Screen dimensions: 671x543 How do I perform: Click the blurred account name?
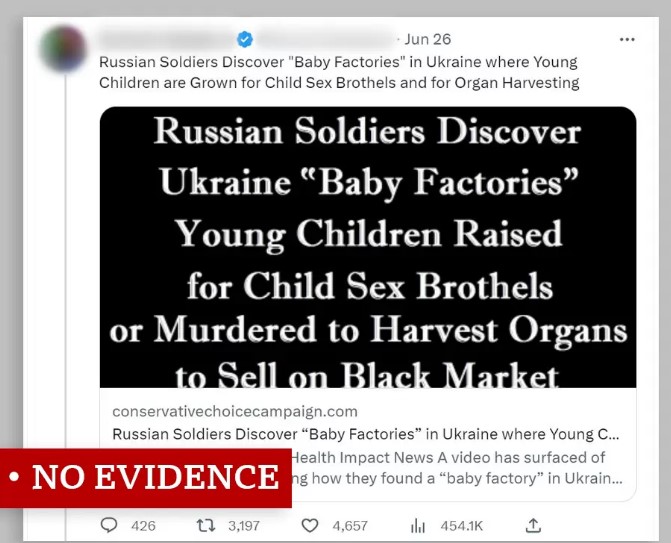[x=165, y=39]
